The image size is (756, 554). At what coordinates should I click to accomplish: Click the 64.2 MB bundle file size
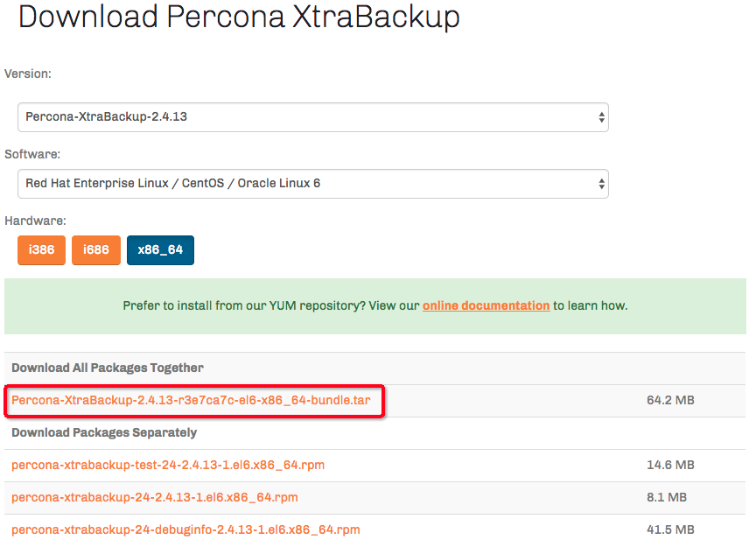[670, 401]
